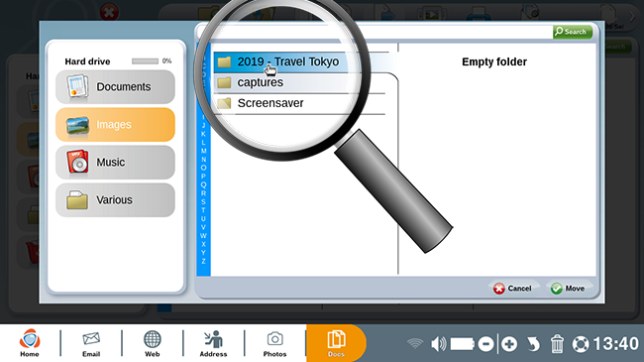The image size is (644, 362).
Task: Cancel the move dialog
Action: pos(512,289)
